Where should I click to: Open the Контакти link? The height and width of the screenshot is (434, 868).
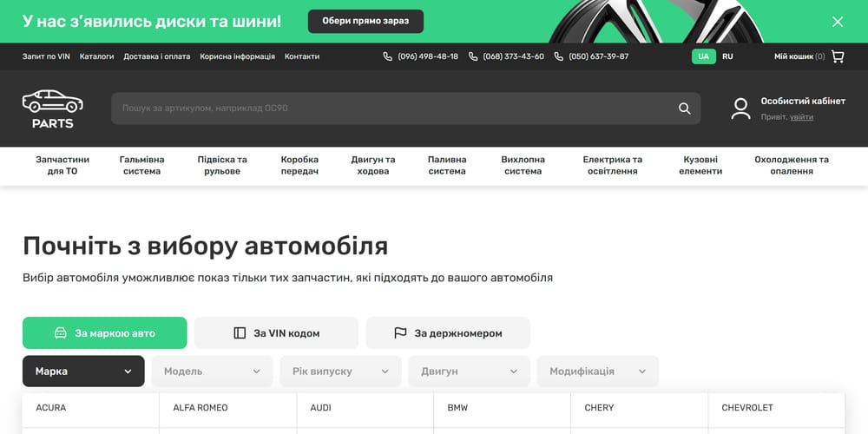[x=302, y=56]
